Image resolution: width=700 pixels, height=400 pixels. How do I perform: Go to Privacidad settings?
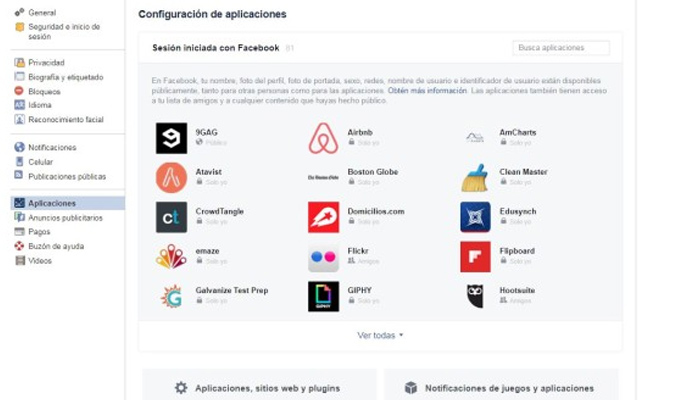(46, 62)
